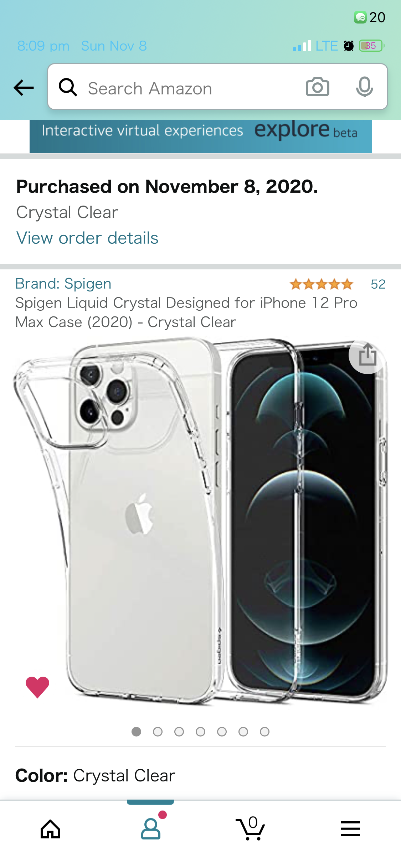Select the fourth image carousel dot

click(x=200, y=732)
